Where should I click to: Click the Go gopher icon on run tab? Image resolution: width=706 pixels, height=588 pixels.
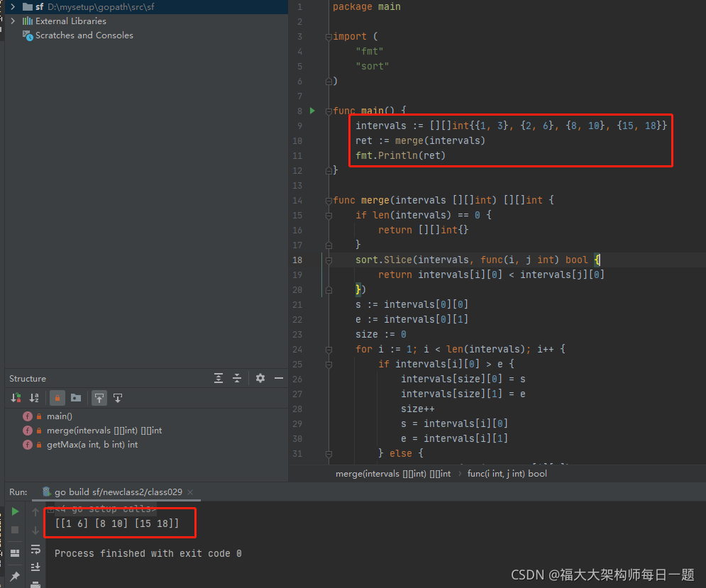click(x=46, y=492)
